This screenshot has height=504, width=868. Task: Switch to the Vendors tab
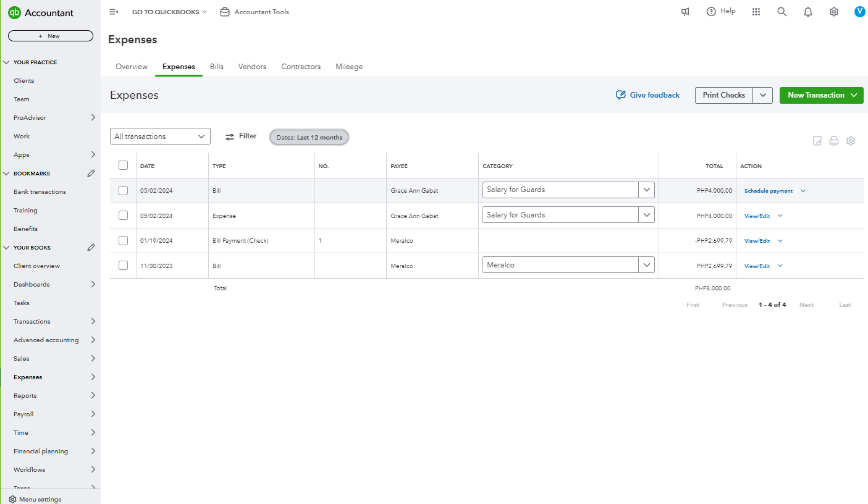(x=252, y=67)
